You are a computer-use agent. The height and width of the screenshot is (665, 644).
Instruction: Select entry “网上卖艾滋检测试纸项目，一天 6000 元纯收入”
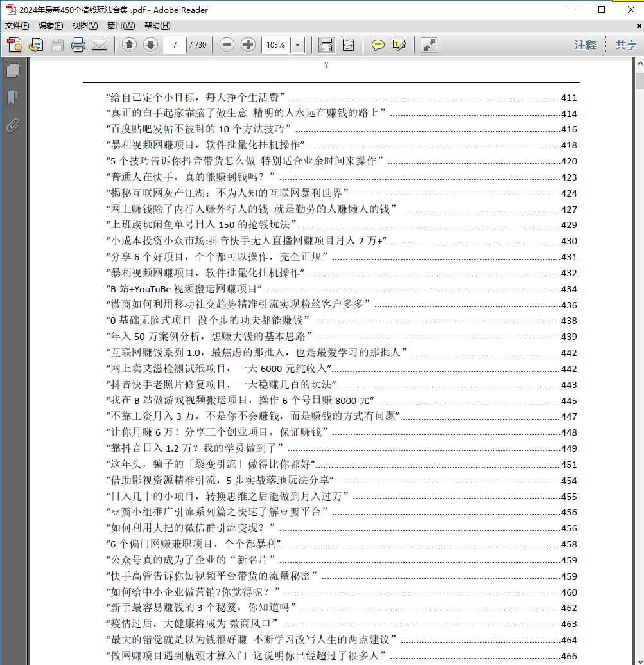click(x=341, y=369)
